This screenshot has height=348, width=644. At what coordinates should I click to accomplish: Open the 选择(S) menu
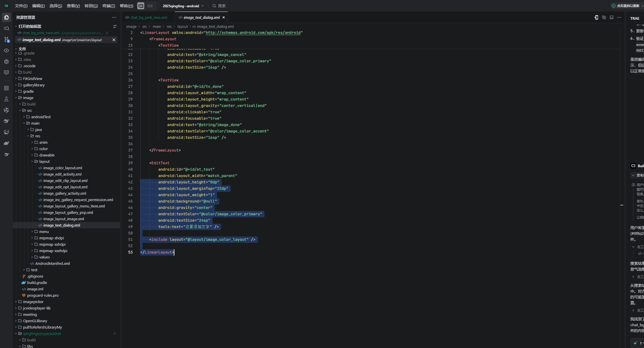pyautogui.click(x=56, y=6)
